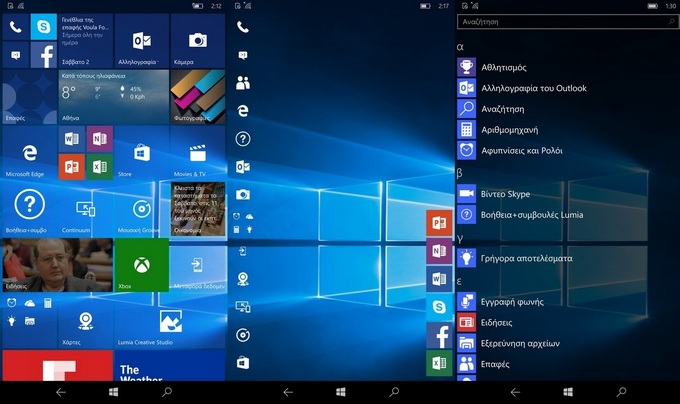The height and width of the screenshot is (404, 680).
Task: Open the Αλληλογραφία Outlook mail tile
Action: pyautogui.click(x=142, y=41)
